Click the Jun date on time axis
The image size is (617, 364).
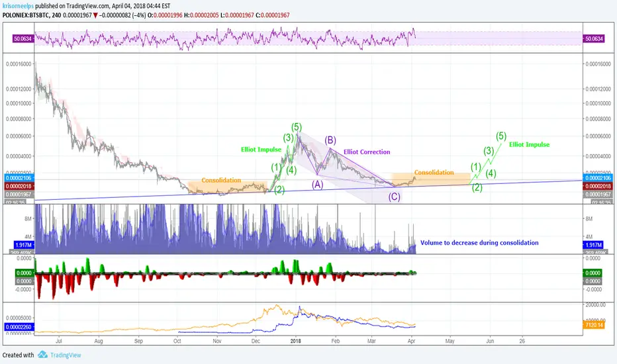tap(490, 341)
